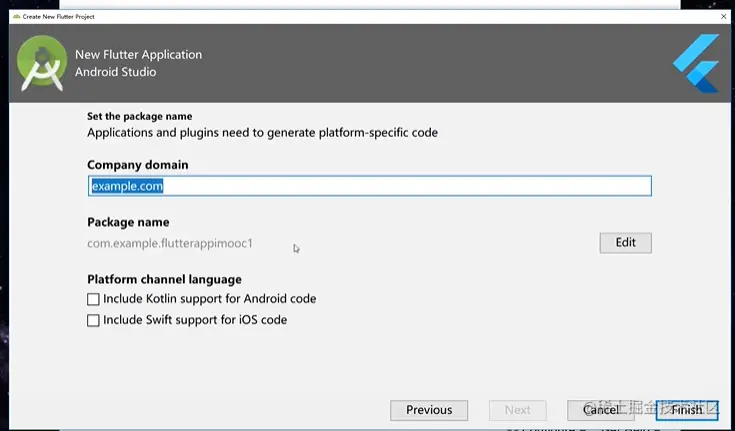Click the small Android icon in the title bar
Image resolution: width=735 pixels, height=431 pixels.
15,16
